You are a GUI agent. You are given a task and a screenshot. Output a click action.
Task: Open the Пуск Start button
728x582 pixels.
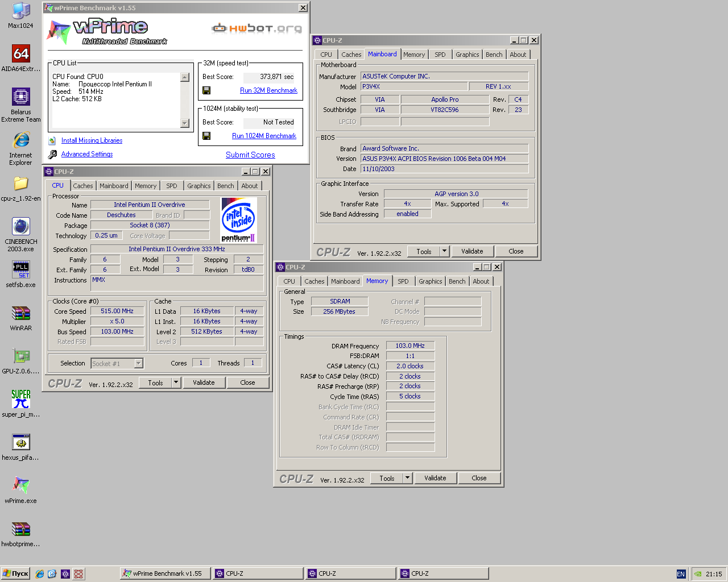(x=15, y=574)
